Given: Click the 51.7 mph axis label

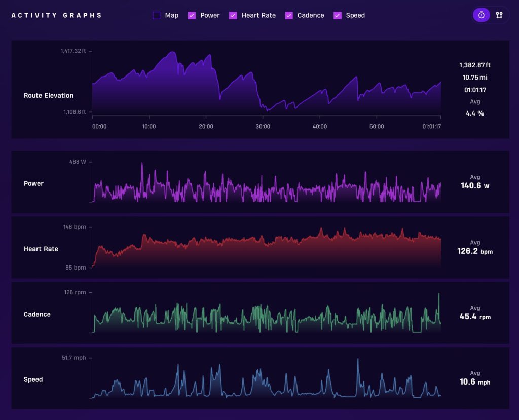Looking at the screenshot, I should (x=74, y=358).
